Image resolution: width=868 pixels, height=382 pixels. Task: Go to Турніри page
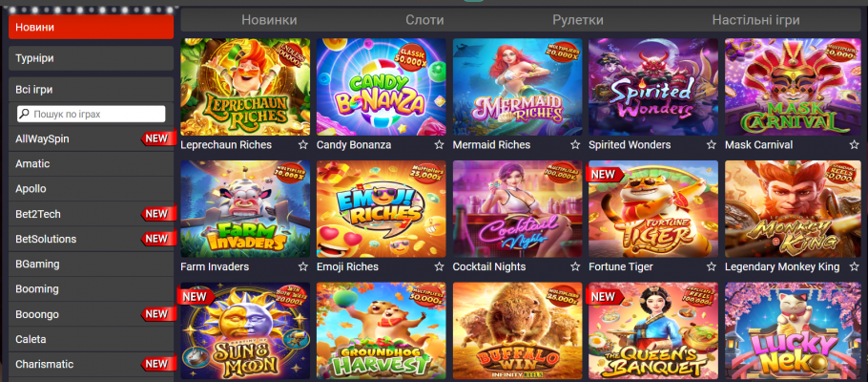[x=92, y=58]
